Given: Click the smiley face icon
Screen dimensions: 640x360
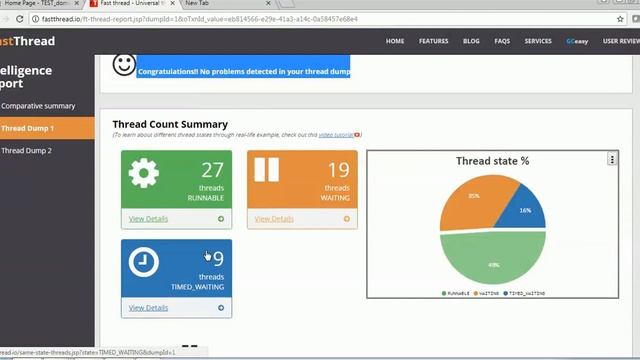Looking at the screenshot, I should click(124, 64).
